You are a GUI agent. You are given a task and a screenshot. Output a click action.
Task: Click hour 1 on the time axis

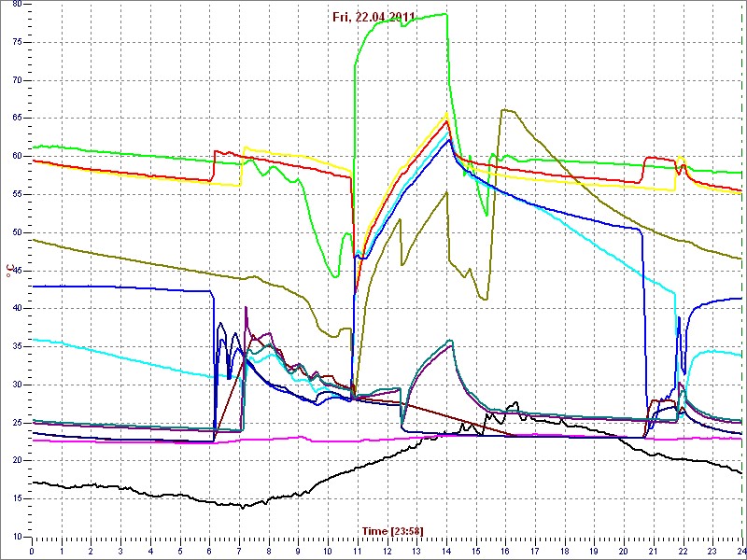pos(62,551)
